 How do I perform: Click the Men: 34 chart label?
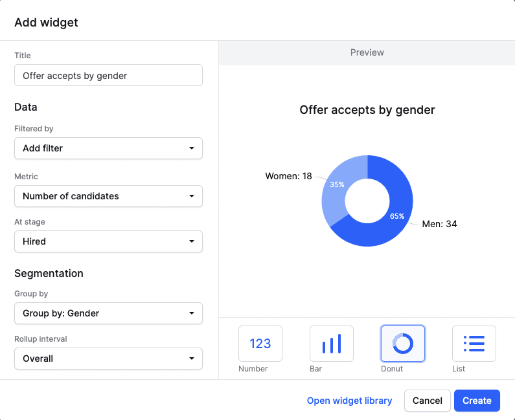[440, 224]
